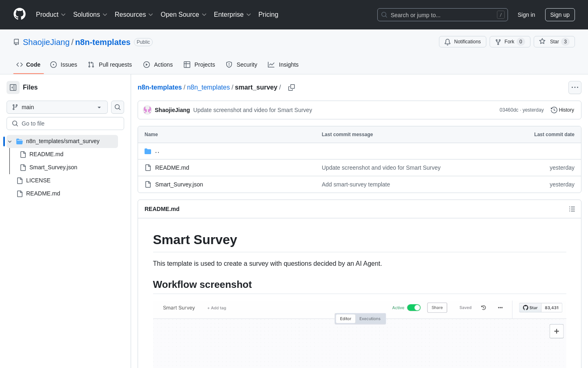Click the fork count 0
This screenshot has width=588, height=368.
click(x=521, y=42)
